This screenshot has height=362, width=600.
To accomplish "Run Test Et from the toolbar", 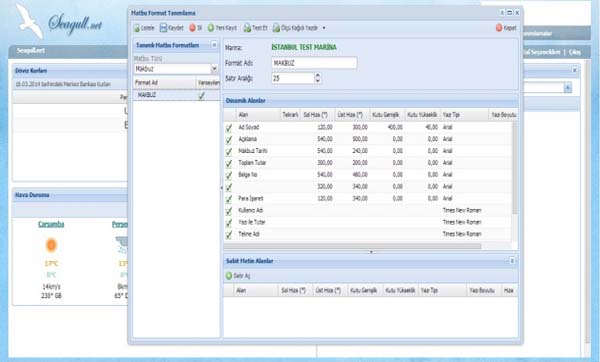I will click(x=255, y=28).
